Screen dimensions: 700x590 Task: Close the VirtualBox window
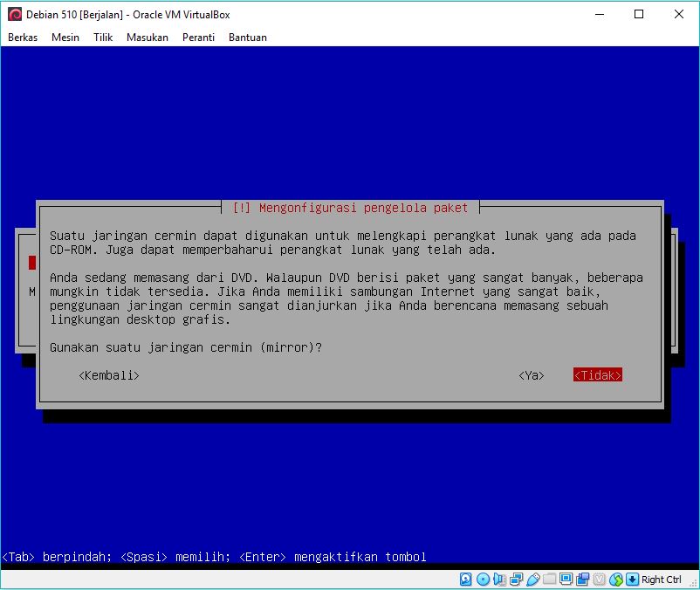point(679,14)
